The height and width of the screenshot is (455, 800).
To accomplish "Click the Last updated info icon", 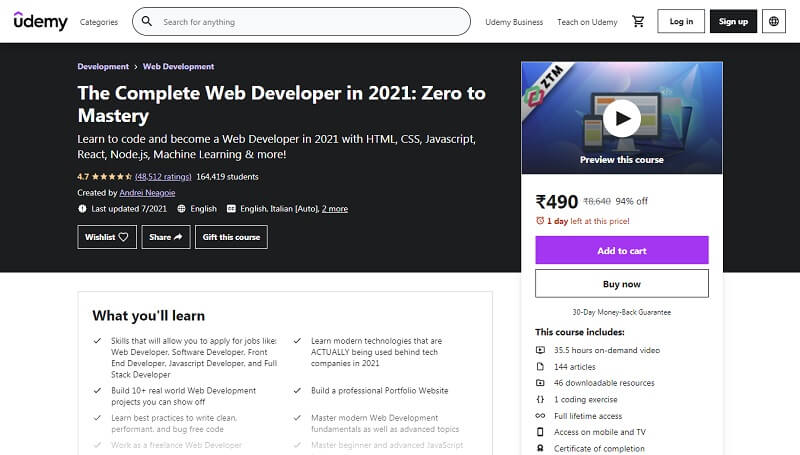I will [x=82, y=209].
